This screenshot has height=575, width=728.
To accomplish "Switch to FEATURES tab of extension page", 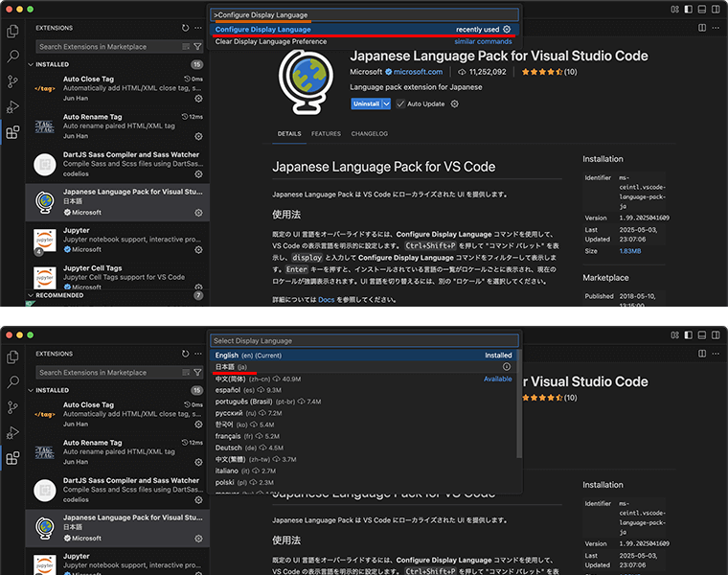I will [326, 134].
